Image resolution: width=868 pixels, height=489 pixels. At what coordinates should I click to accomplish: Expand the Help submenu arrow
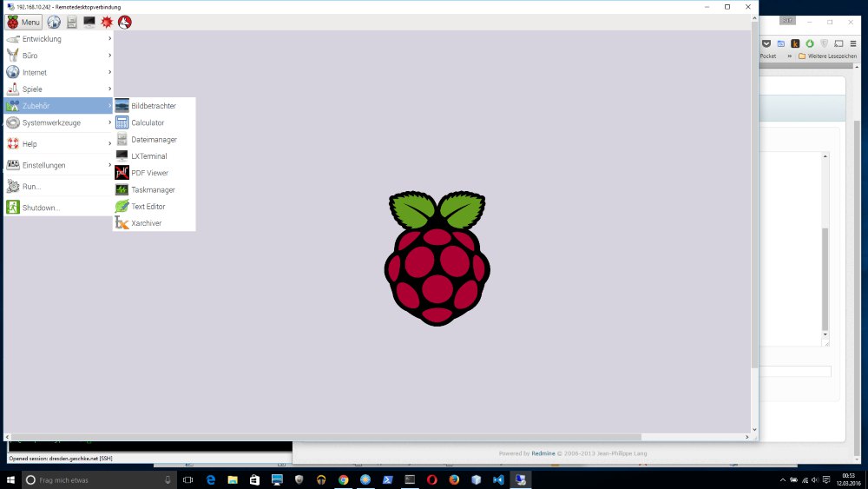109,143
